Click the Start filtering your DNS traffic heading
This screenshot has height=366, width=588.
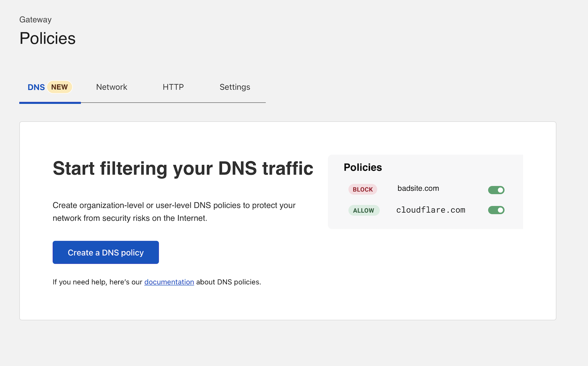coord(183,169)
